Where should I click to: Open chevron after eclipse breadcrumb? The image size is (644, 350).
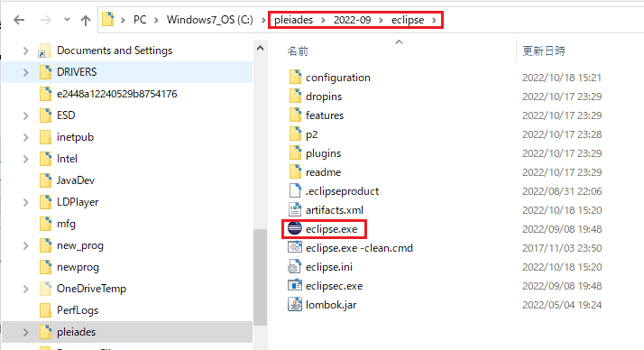434,20
